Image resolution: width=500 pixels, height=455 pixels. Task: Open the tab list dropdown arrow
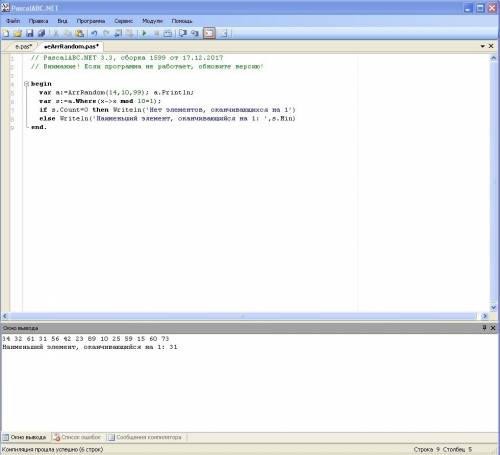pos(482,46)
